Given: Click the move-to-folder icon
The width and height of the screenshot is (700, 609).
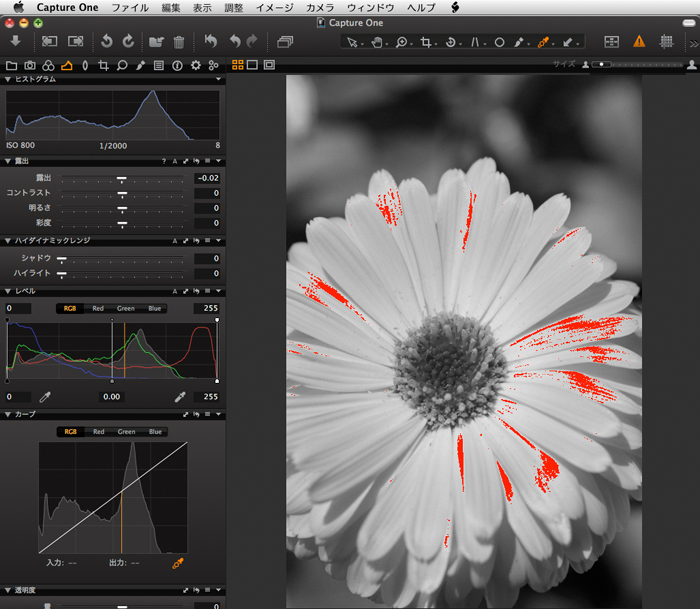Looking at the screenshot, I should click(156, 42).
